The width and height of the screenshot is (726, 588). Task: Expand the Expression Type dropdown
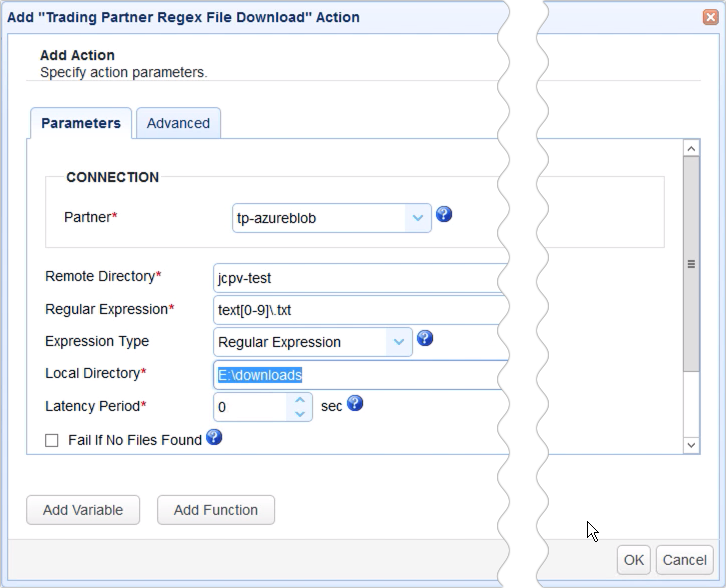click(399, 342)
